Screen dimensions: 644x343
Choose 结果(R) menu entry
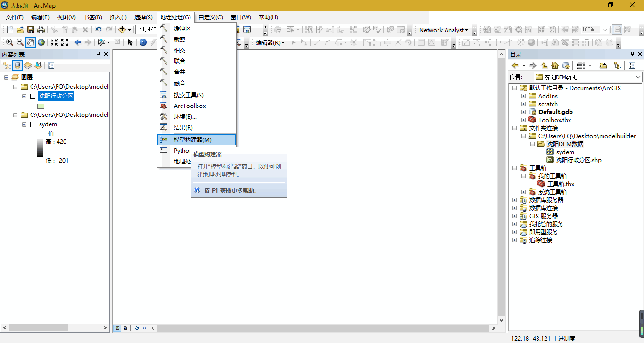[197, 128]
